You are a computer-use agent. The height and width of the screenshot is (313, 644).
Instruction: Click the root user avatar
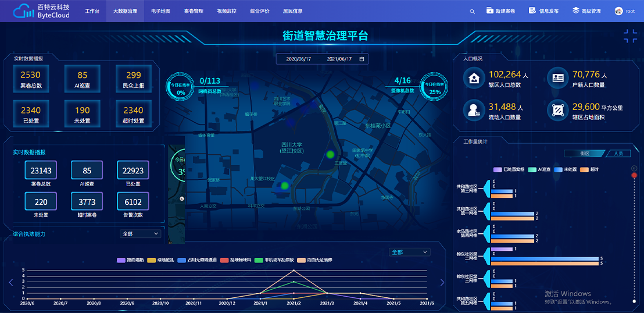pyautogui.click(x=618, y=11)
